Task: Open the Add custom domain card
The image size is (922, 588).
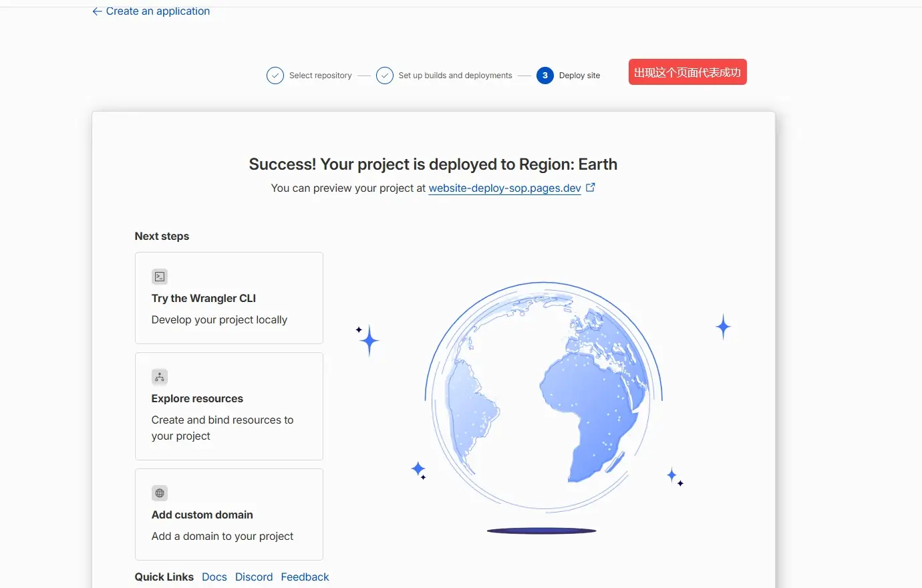Action: click(x=229, y=514)
